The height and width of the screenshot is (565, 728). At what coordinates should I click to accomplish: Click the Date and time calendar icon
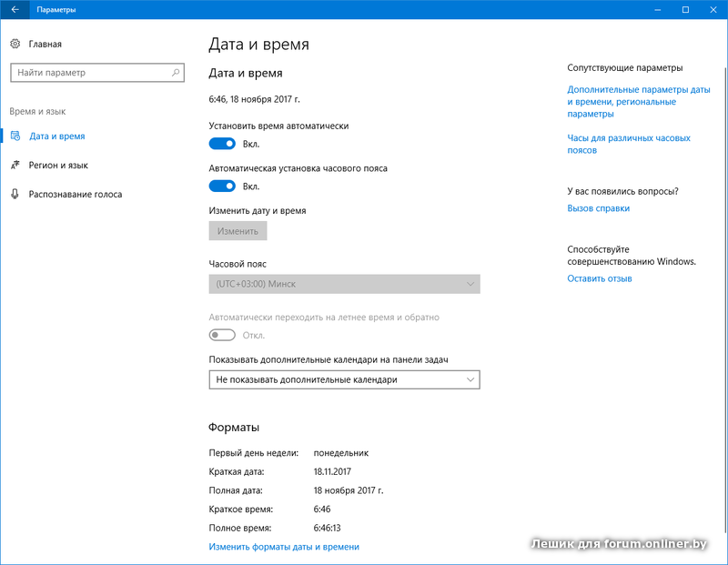(x=15, y=136)
